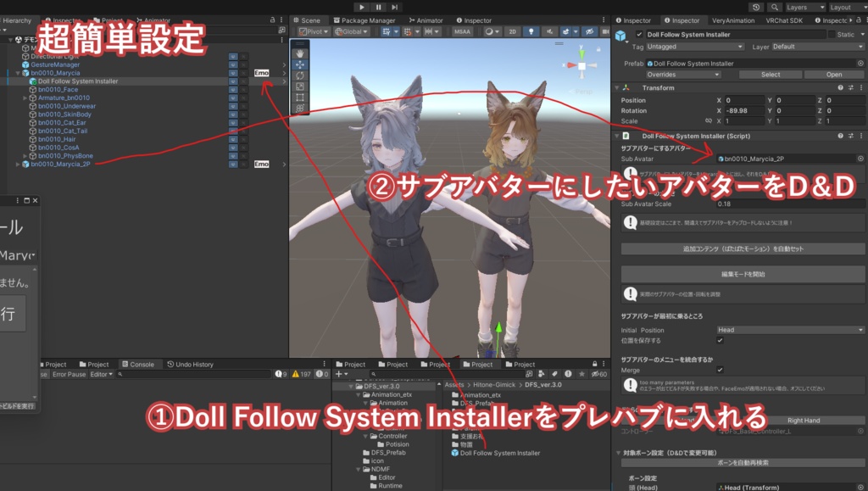The image size is (868, 491).
Task: Open the Animator tab next to Package Manager
Action: click(426, 20)
